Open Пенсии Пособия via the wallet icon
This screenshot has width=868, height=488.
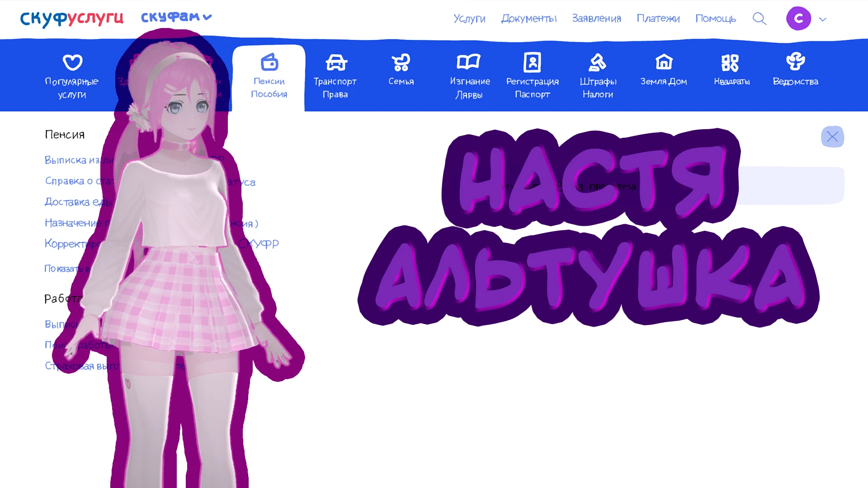(269, 62)
